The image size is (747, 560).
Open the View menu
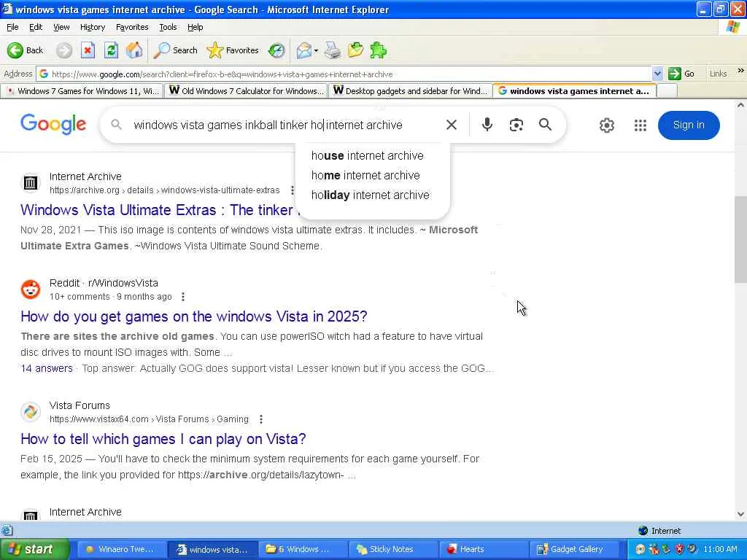coord(61,27)
